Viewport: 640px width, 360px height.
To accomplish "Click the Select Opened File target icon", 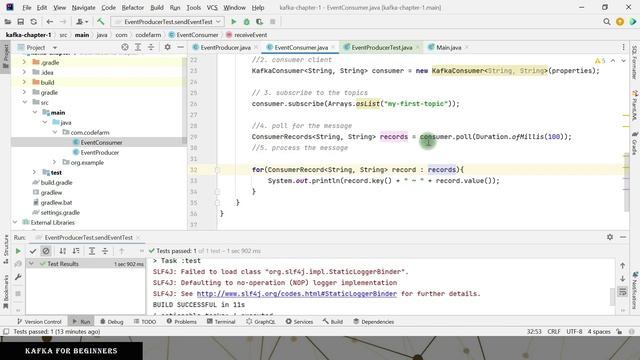I will click(125, 47).
